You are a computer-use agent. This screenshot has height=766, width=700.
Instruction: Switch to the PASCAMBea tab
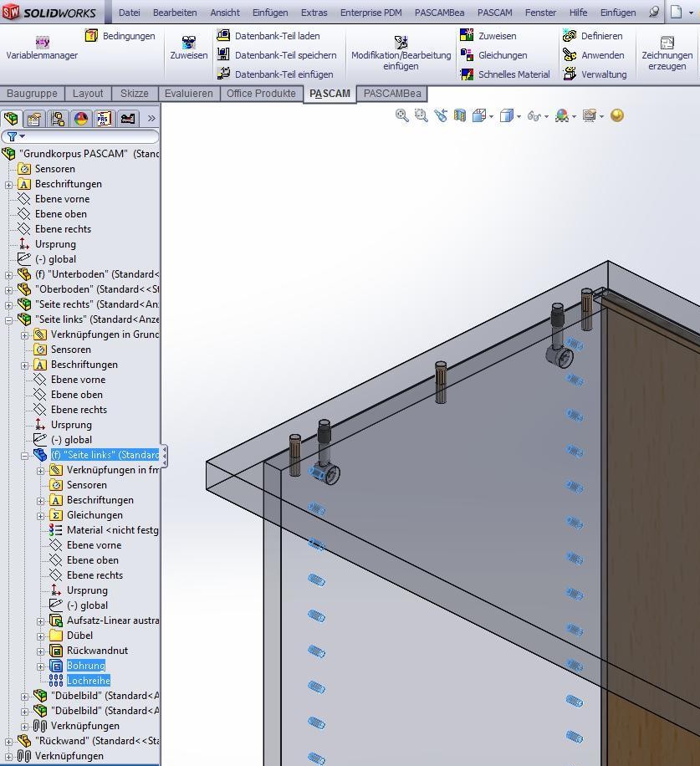point(392,94)
